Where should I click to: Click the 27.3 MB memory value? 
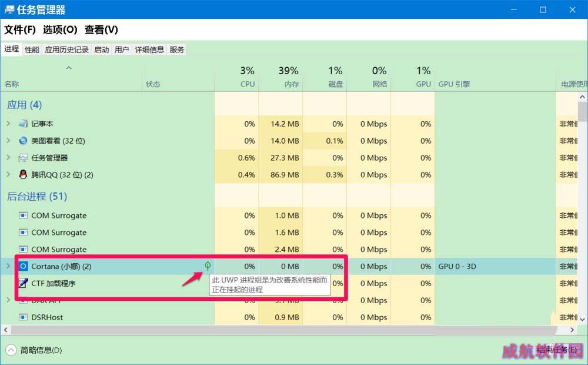(x=285, y=158)
